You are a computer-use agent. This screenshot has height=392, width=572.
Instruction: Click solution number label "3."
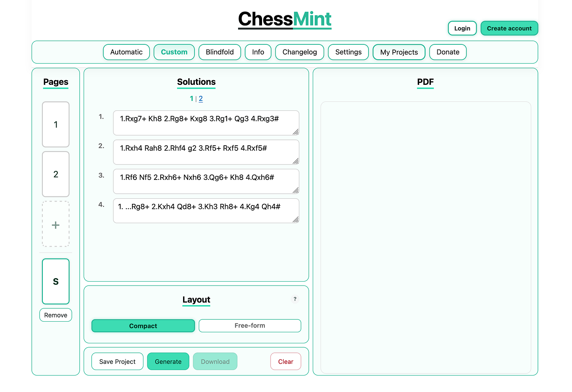[101, 175]
